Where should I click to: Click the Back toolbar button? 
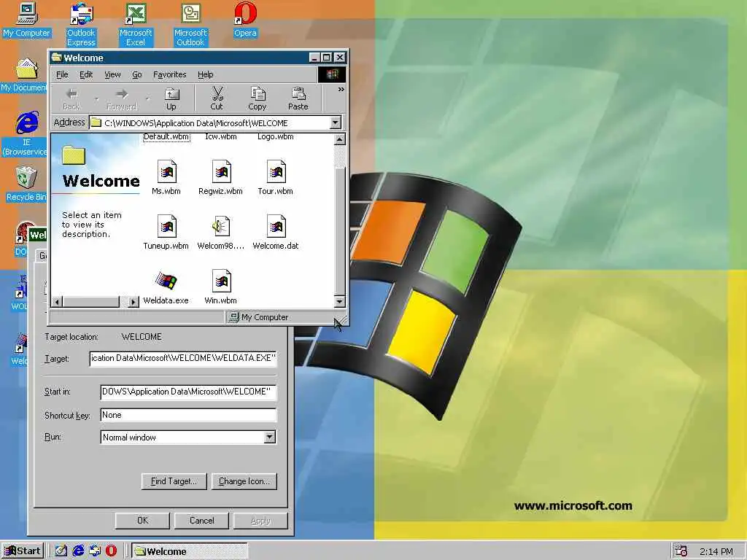(x=71, y=99)
